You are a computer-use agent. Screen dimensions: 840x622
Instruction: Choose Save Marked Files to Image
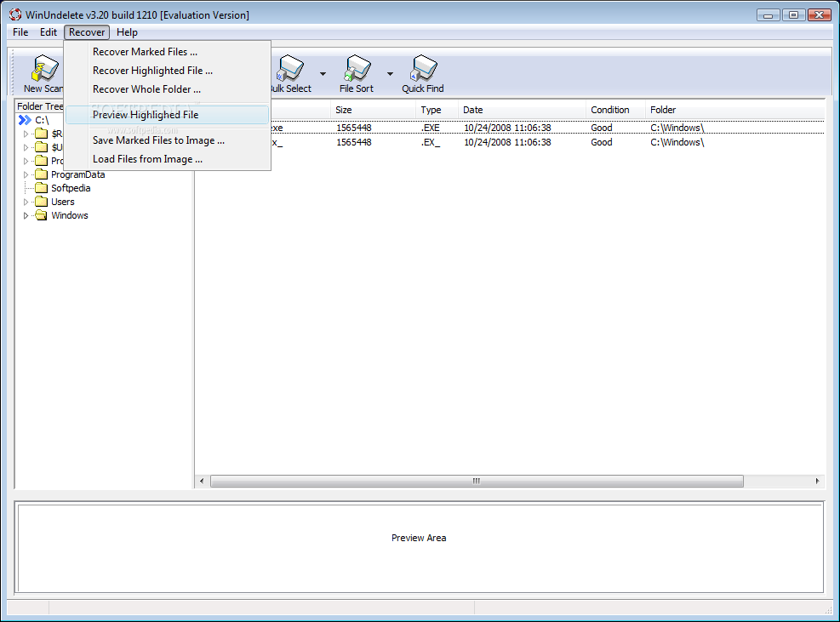coord(167,140)
